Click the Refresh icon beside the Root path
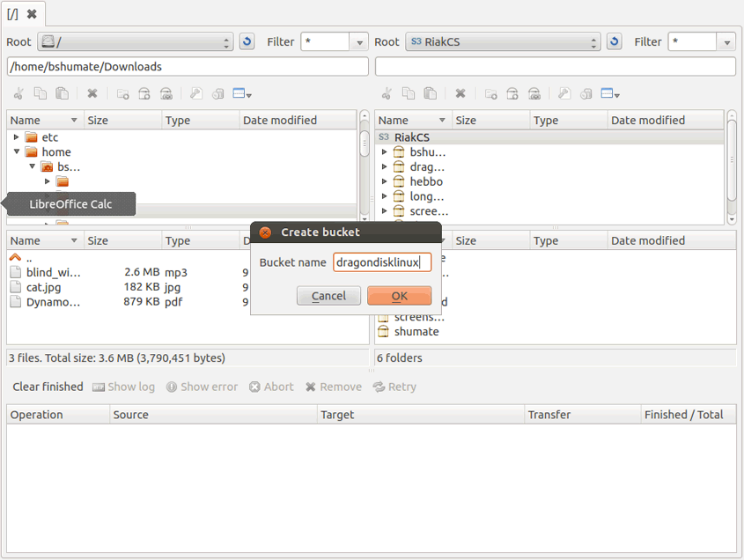744x560 pixels. point(247,41)
